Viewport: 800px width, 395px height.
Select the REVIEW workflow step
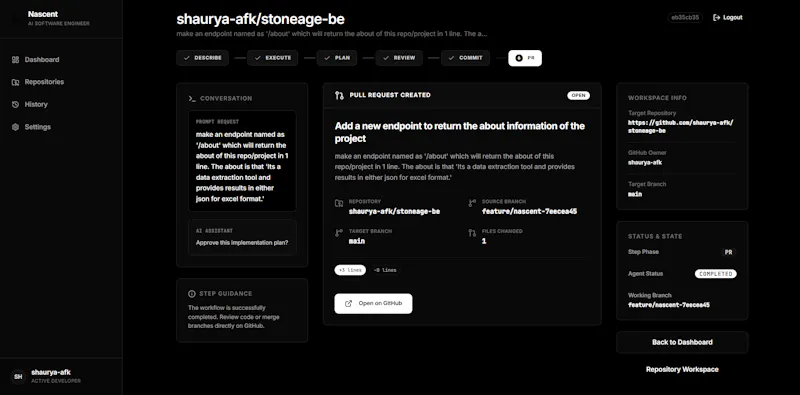click(x=399, y=58)
